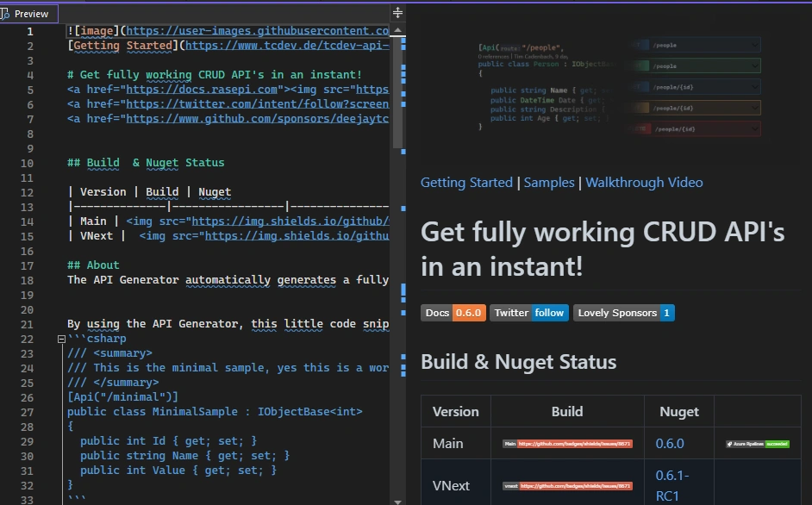Viewport: 812px width, 505px height.
Task: Click the Twitter follow badge
Action: (x=529, y=313)
